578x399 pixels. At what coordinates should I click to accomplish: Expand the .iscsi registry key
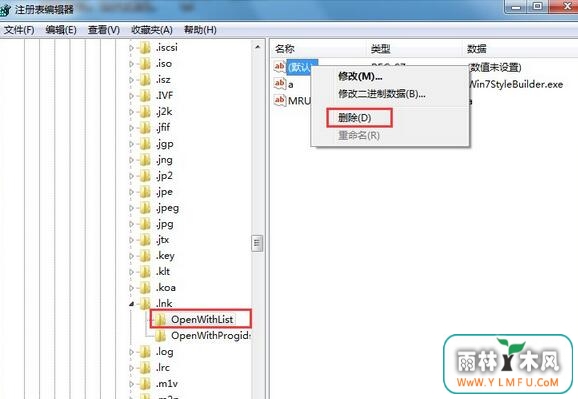(x=132, y=48)
